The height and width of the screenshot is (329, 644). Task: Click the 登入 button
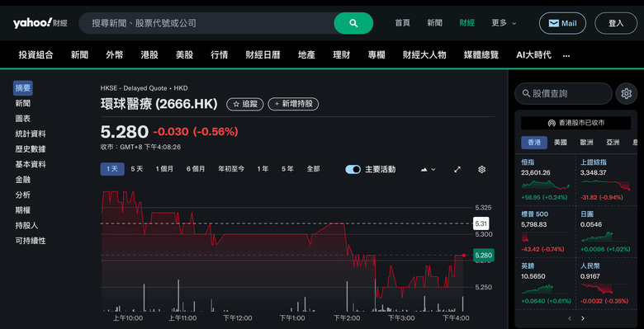coord(616,23)
